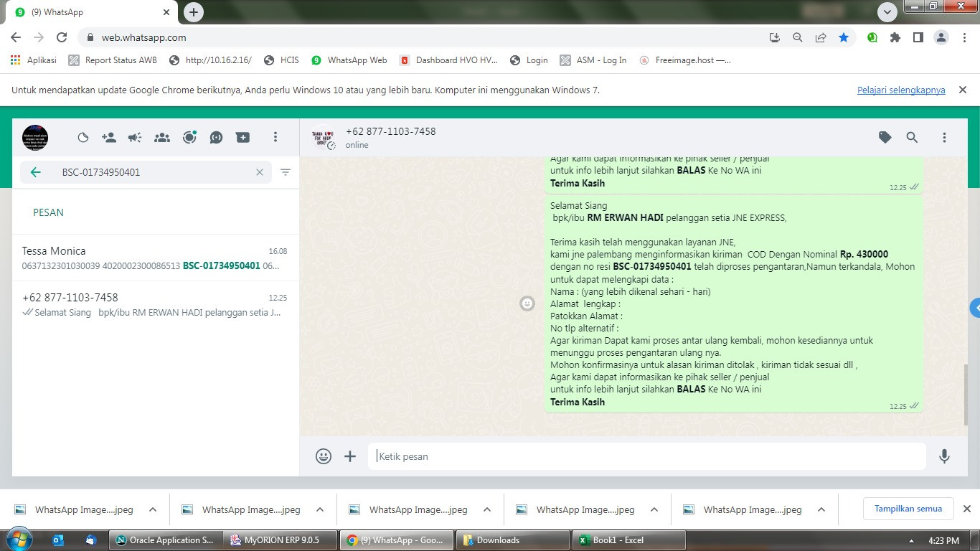Click the attach plus icon
980x551 pixels.
pyautogui.click(x=350, y=456)
